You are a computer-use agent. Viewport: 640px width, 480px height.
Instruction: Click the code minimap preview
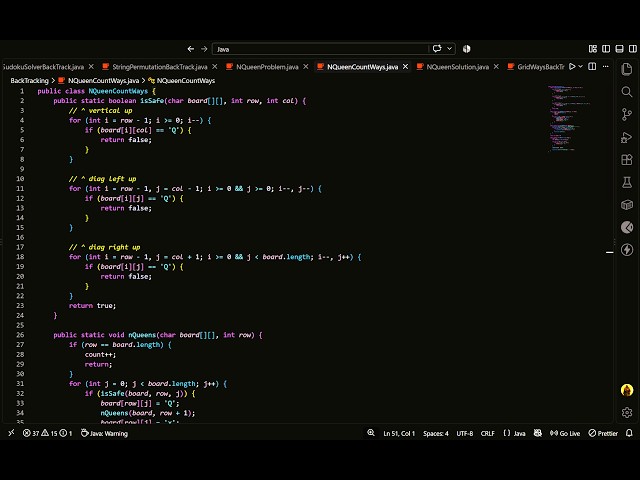pos(569,118)
